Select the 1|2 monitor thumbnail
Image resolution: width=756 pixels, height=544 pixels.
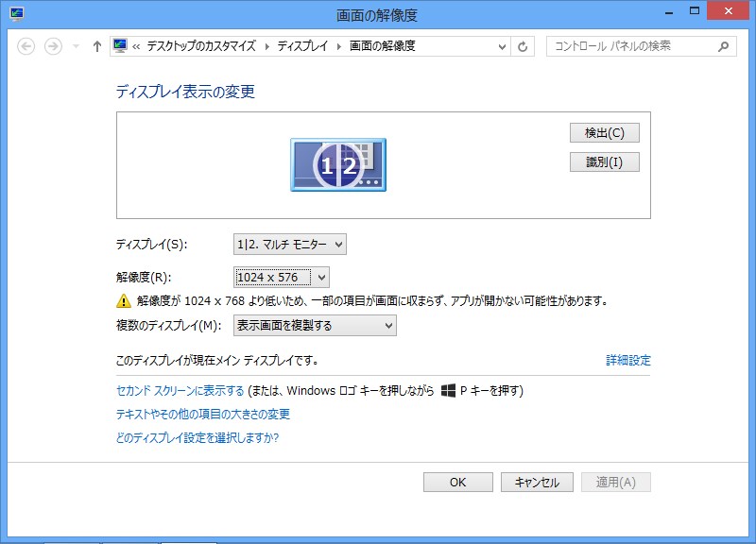click(337, 165)
